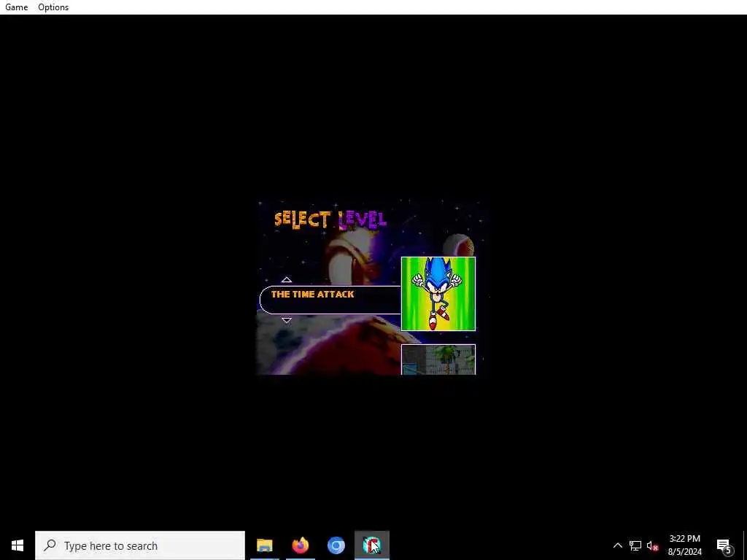Click the muted volume tray icon

click(x=652, y=545)
